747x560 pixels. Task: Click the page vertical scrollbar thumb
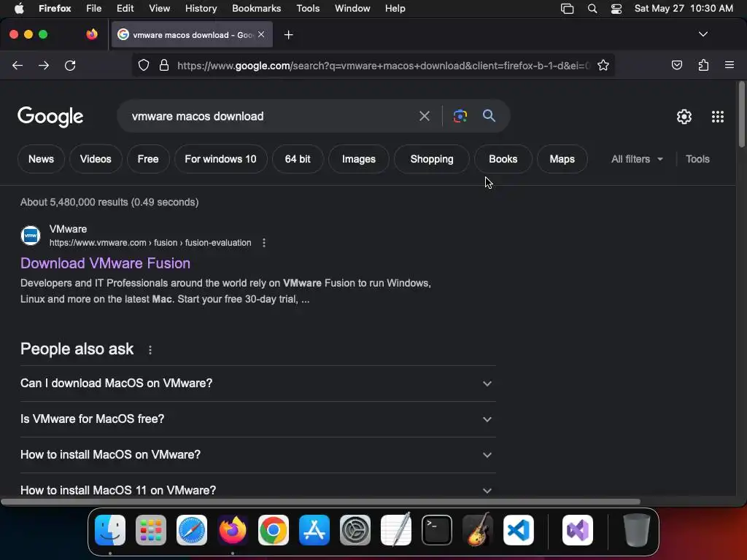742,114
